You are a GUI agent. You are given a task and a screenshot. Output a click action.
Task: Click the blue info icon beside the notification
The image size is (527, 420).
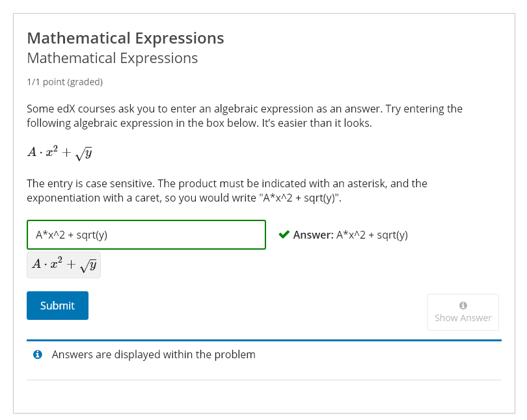[38, 354]
